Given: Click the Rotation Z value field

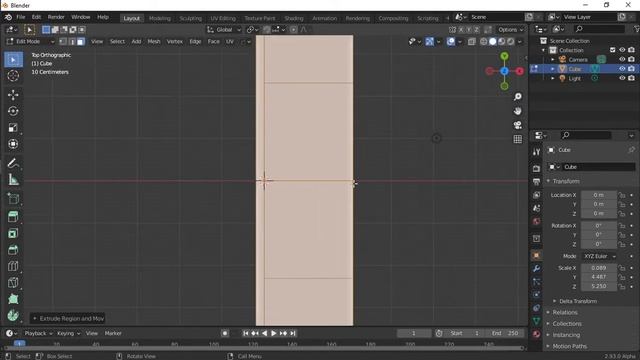Looking at the screenshot, I should point(599,244).
